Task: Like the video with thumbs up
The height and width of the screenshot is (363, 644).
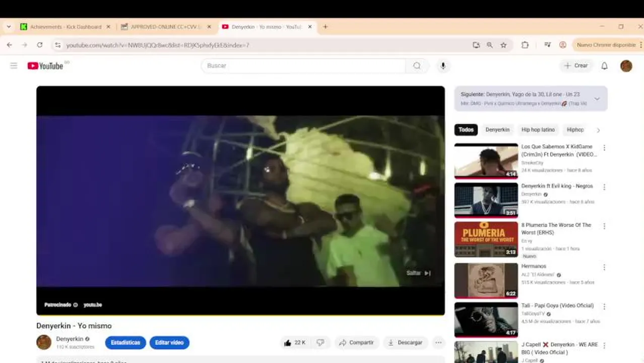Action: tap(294, 342)
